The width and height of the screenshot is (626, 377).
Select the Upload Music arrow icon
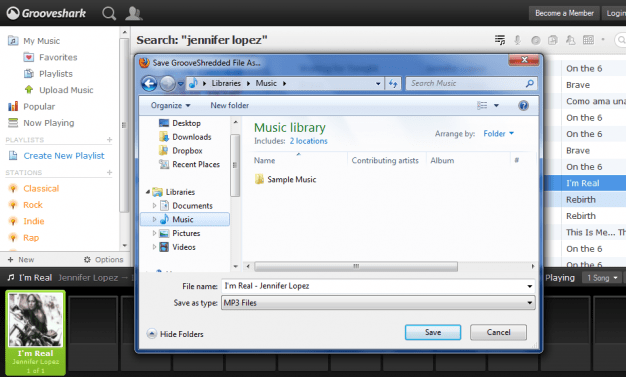point(29,89)
